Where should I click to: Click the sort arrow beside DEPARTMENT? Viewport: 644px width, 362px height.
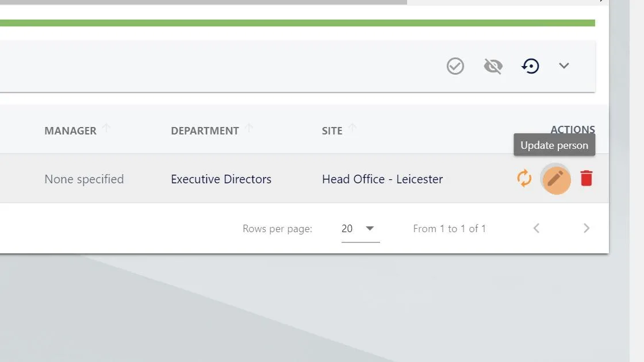point(249,128)
